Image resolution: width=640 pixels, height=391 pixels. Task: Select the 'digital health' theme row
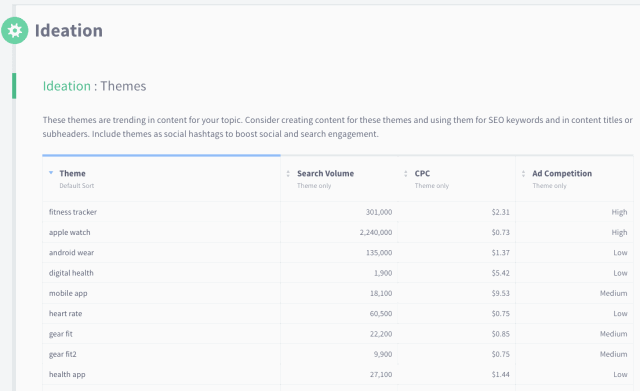pyautogui.click(x=338, y=273)
